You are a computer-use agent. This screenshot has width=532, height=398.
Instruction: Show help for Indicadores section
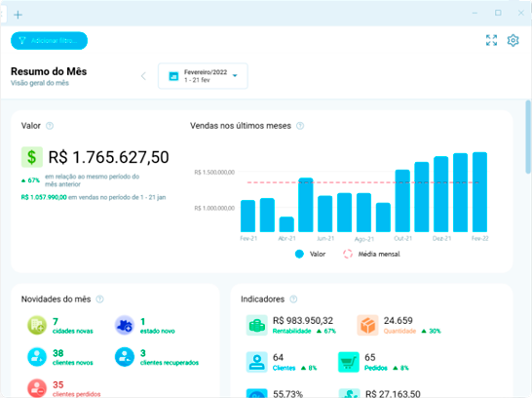293,299
